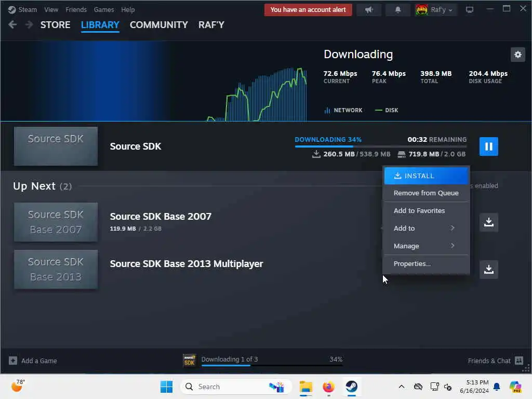Click the Downloading 1 of 3 status

click(229, 359)
